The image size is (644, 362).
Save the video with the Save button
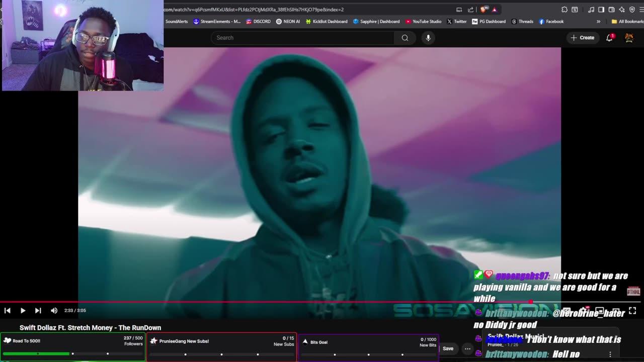(x=448, y=348)
